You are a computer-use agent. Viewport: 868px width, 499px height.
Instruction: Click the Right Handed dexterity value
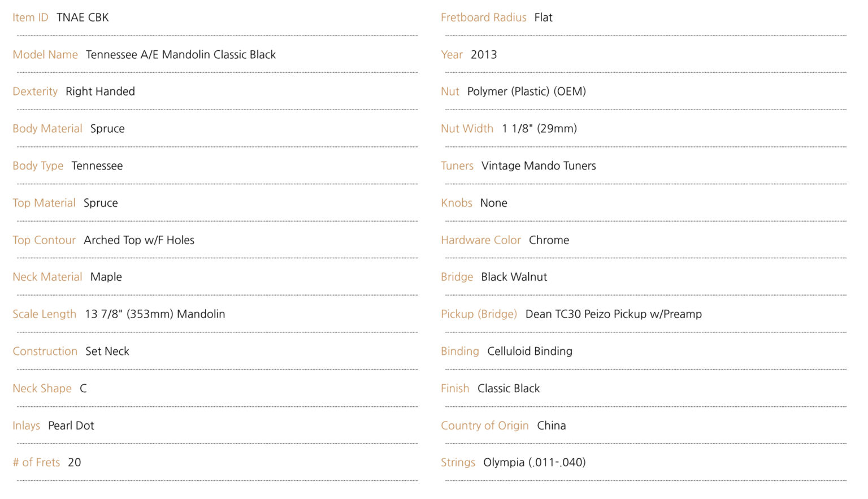coord(100,92)
